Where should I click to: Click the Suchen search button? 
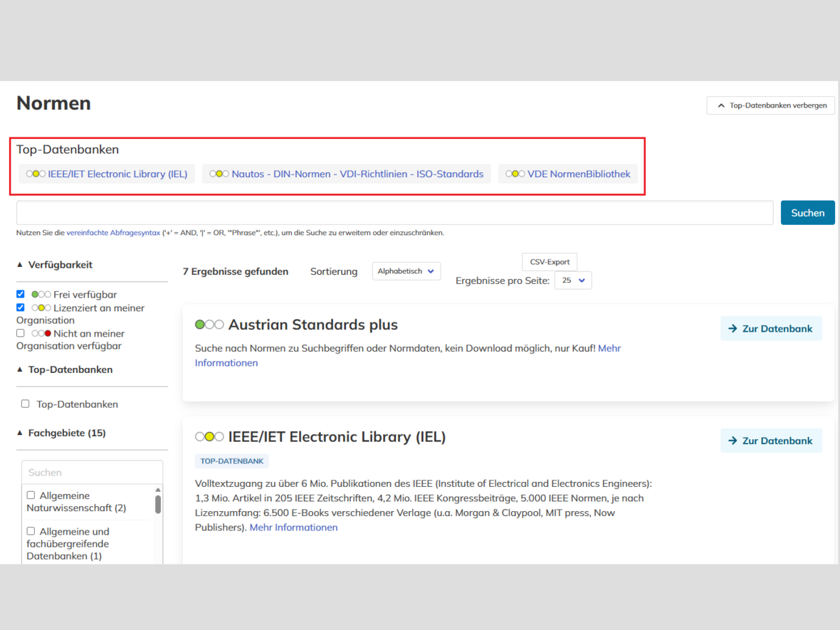pos(807,213)
